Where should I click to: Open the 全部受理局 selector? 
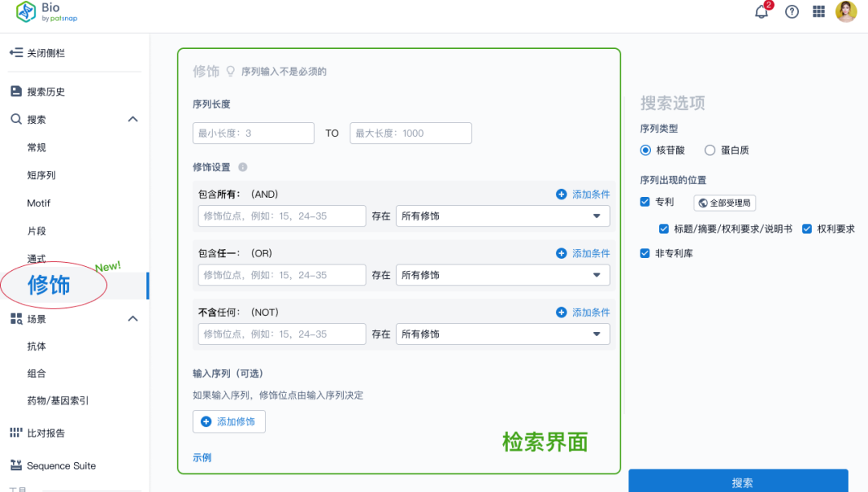click(725, 203)
